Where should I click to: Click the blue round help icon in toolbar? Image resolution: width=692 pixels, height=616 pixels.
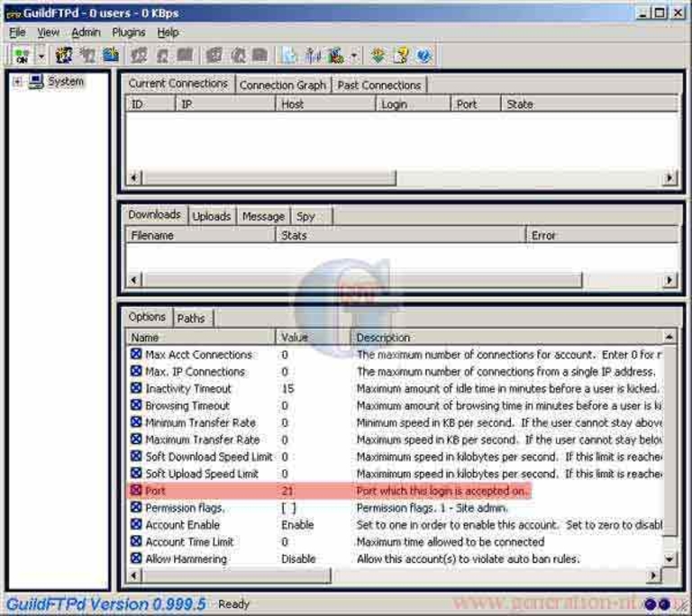[x=423, y=56]
